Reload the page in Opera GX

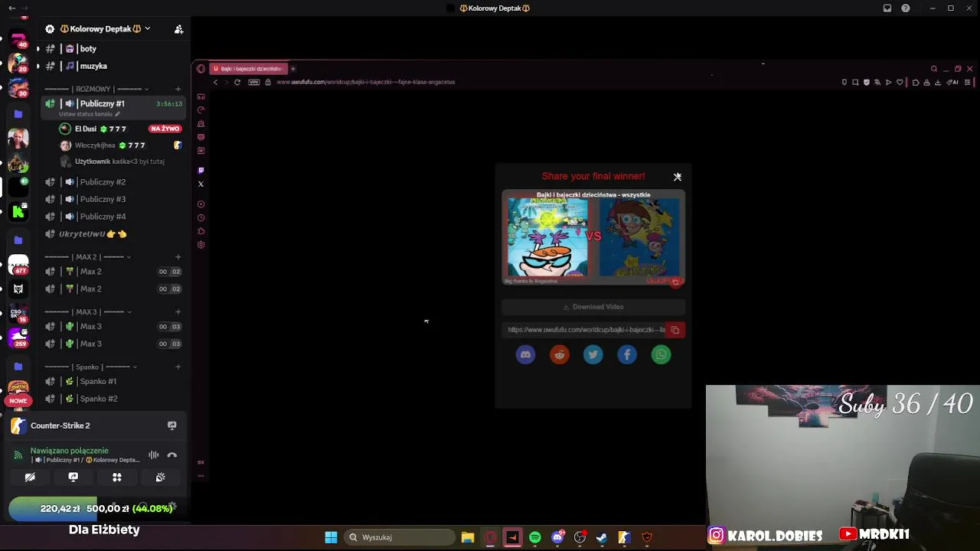(x=237, y=82)
